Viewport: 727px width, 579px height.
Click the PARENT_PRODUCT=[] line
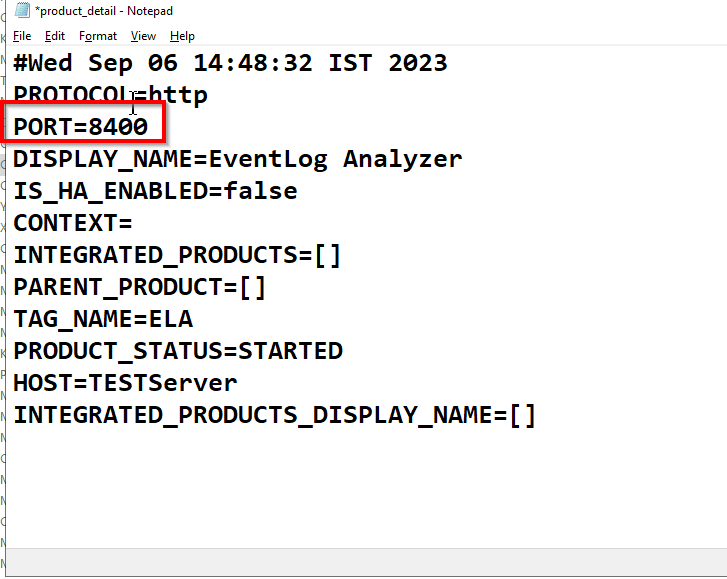coord(139,287)
